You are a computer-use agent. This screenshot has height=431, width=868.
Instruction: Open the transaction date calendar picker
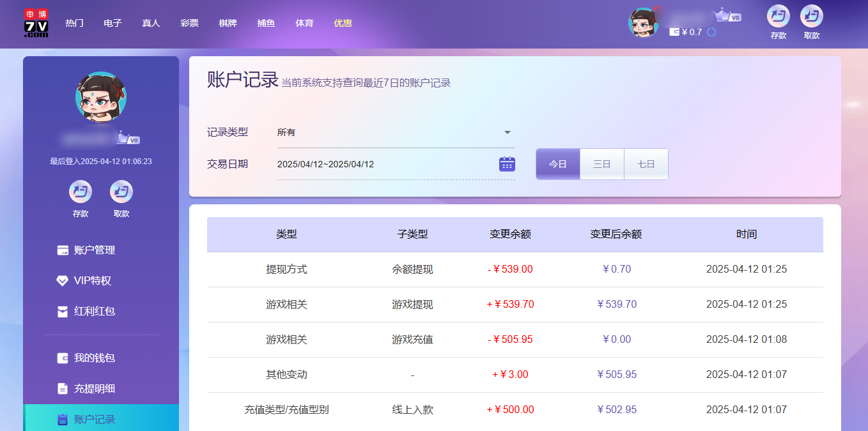[507, 163]
